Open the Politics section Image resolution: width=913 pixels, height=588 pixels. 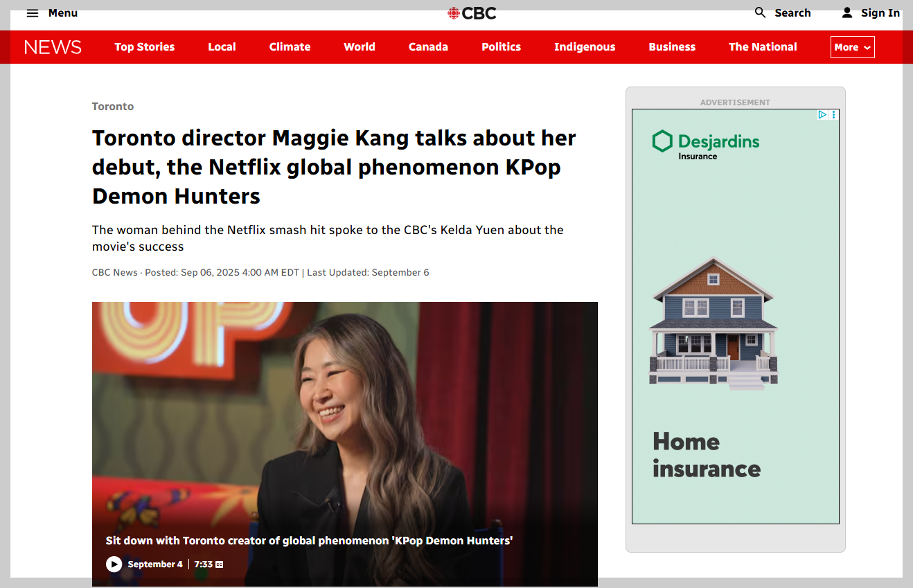(x=501, y=47)
